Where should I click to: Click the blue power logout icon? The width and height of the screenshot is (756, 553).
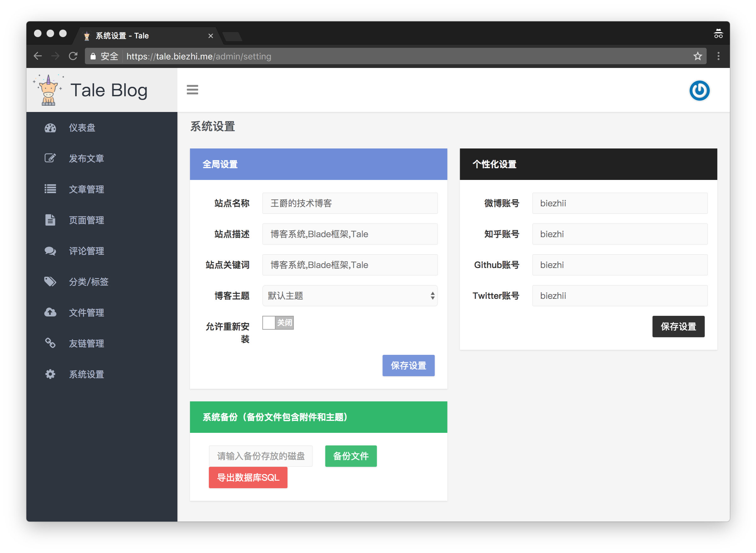pyautogui.click(x=699, y=90)
